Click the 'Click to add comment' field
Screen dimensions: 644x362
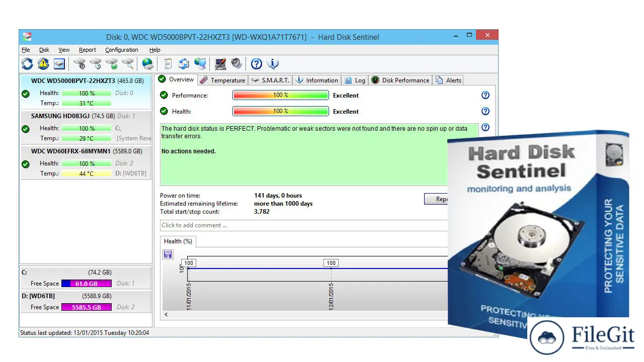(304, 225)
